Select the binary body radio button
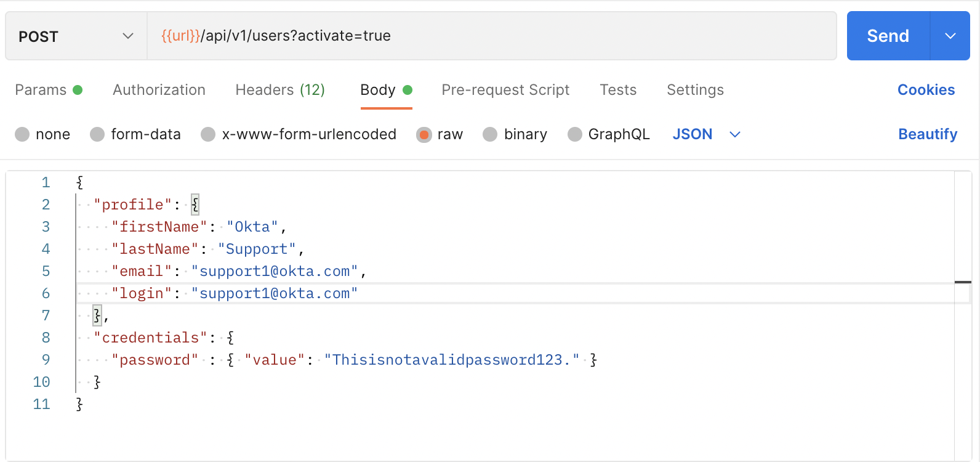980x462 pixels. tap(490, 134)
